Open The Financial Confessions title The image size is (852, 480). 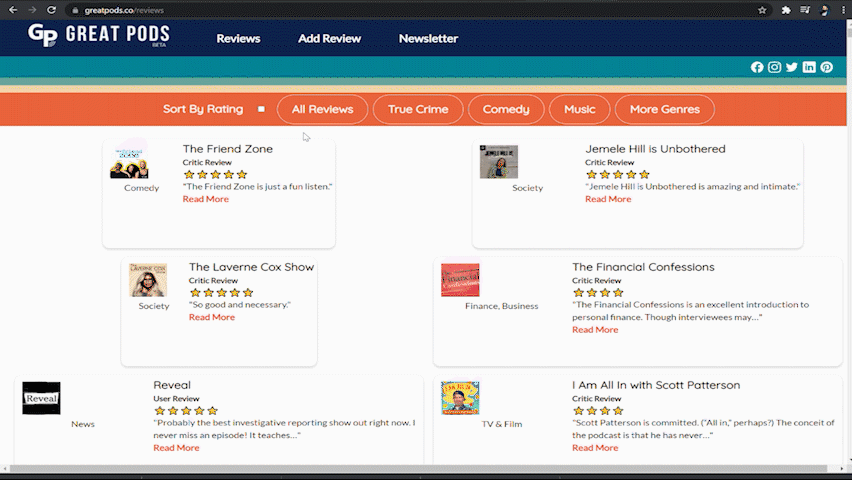pos(643,267)
